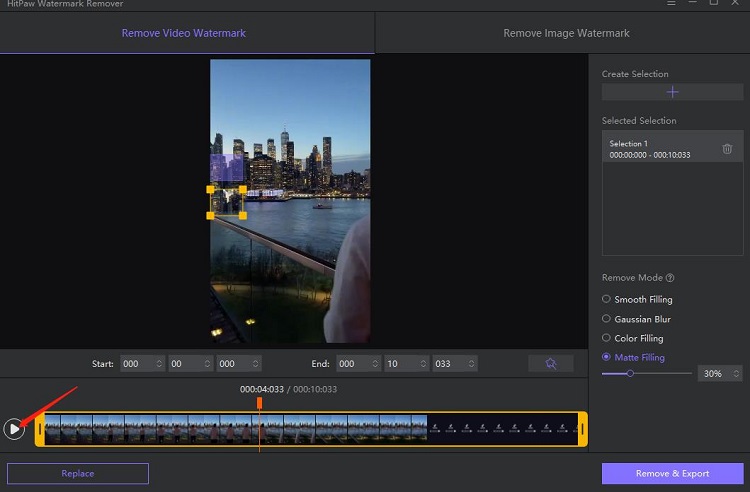Screen dimensions: 750x492
Task: Adjust the 30% value stepper arrows
Action: coord(736,373)
